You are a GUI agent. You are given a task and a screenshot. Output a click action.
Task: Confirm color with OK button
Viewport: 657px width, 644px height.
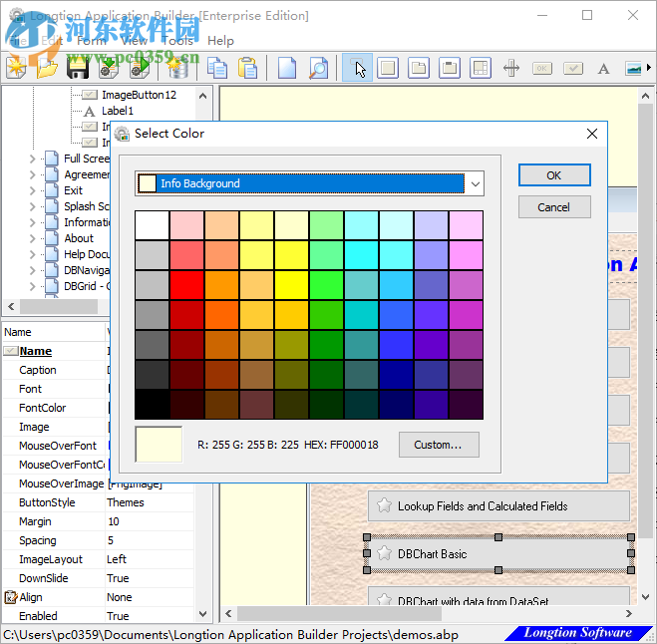pyautogui.click(x=554, y=175)
